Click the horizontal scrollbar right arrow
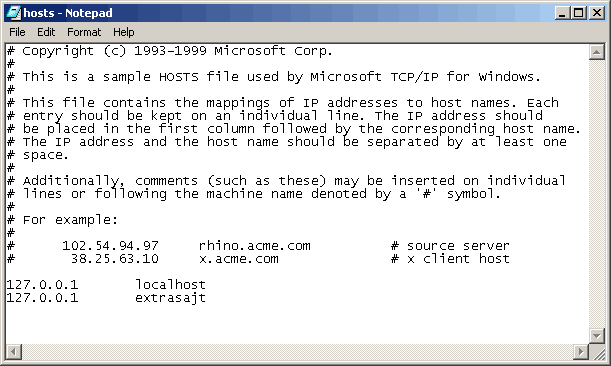611x366 pixels. coord(581,352)
